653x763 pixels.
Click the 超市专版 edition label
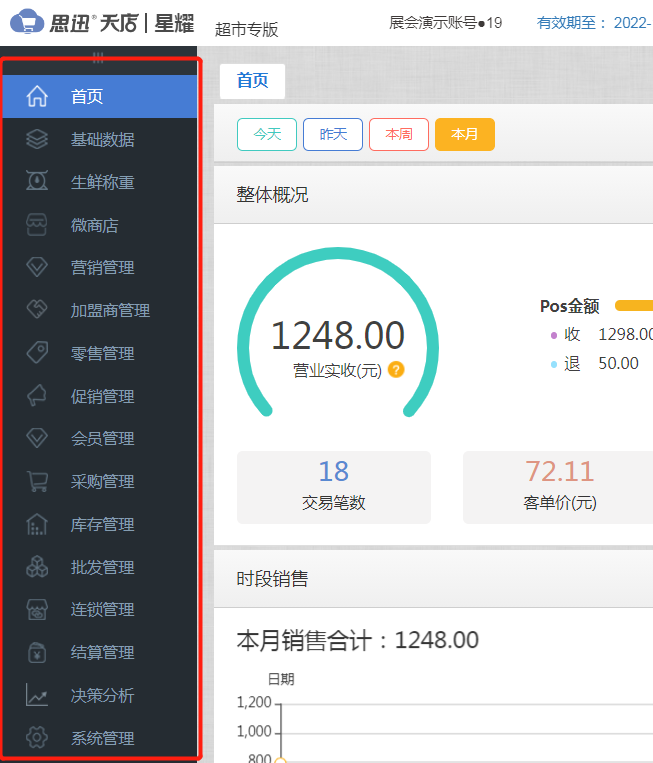[x=246, y=30]
